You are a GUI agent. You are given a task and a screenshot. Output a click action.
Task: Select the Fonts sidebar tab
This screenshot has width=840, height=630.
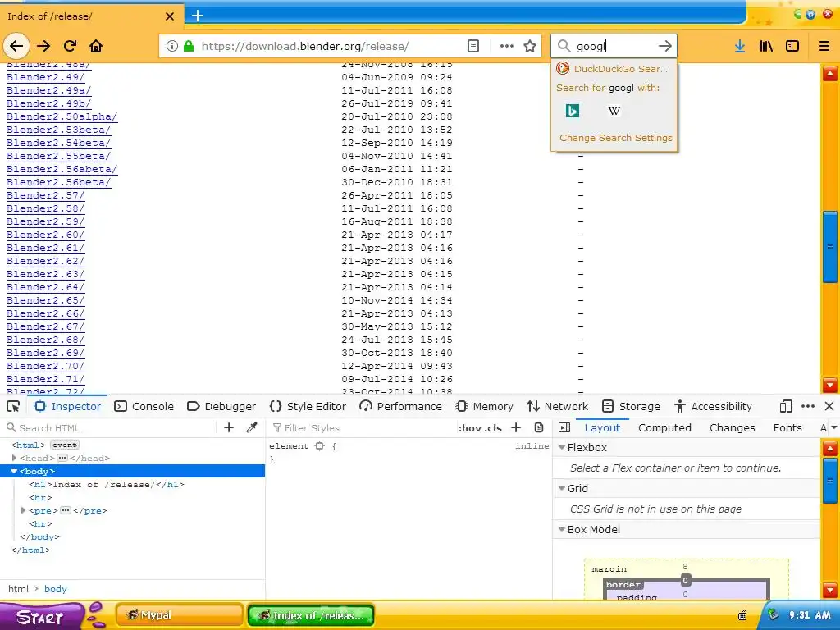[787, 427]
